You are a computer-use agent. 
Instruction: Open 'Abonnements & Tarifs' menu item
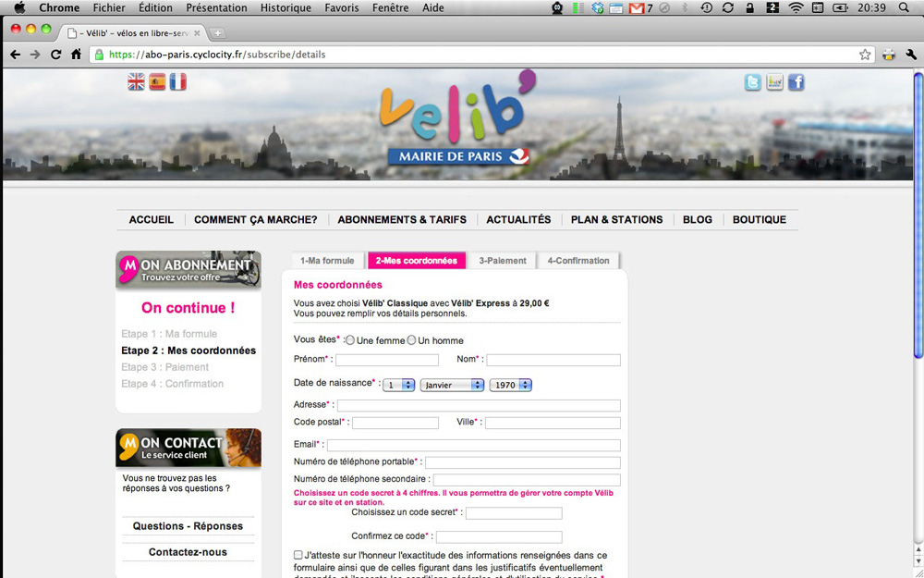[402, 220]
